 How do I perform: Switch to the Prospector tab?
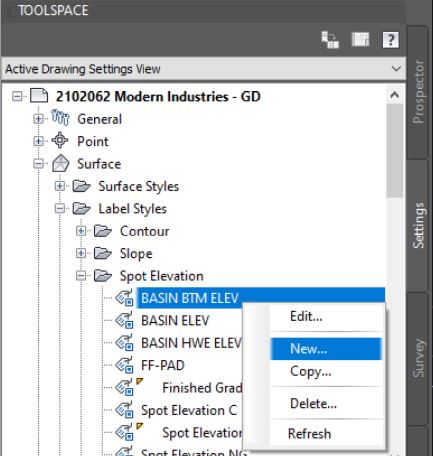(418, 92)
